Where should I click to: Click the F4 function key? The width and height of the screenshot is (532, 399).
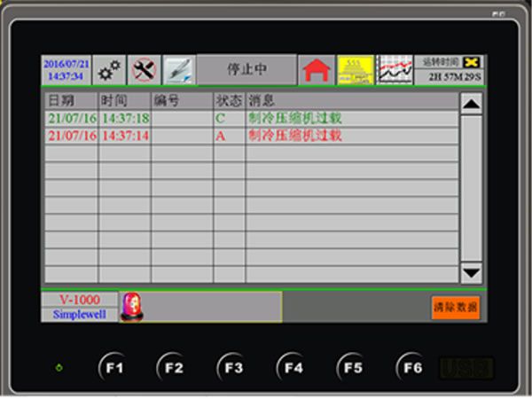(293, 367)
